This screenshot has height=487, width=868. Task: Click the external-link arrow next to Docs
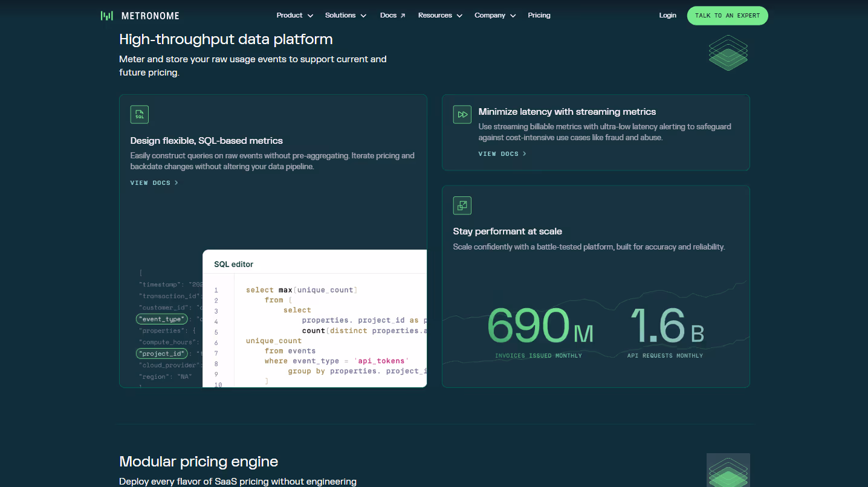tap(403, 16)
